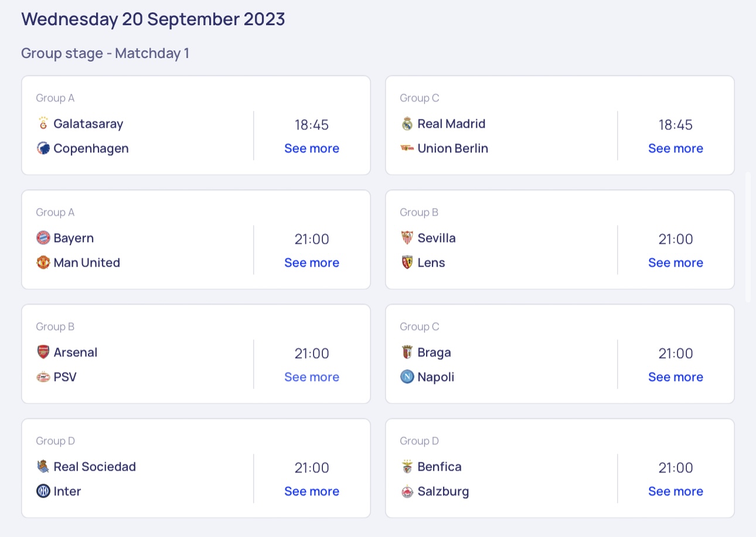Click the Bayern club crest

43,238
